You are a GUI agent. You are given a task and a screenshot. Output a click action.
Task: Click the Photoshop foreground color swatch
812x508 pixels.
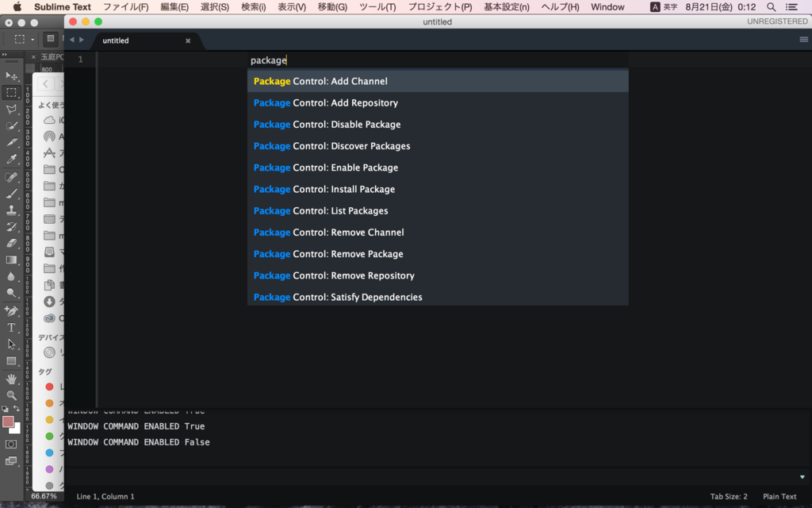click(x=8, y=421)
